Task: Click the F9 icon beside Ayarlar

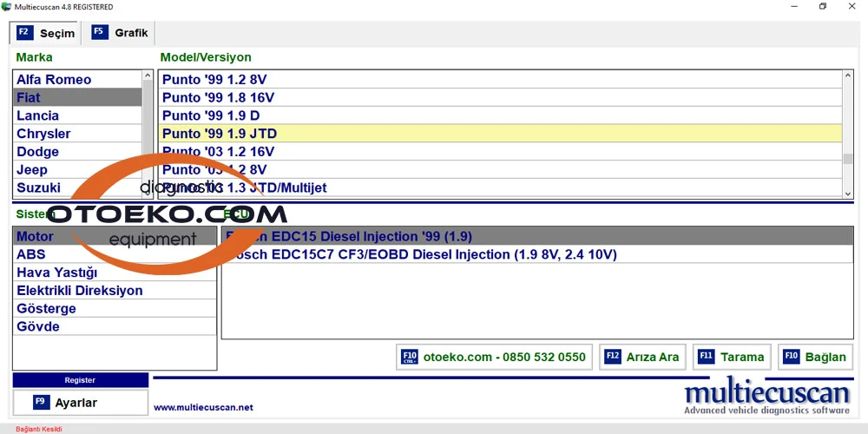Action: coord(42,403)
